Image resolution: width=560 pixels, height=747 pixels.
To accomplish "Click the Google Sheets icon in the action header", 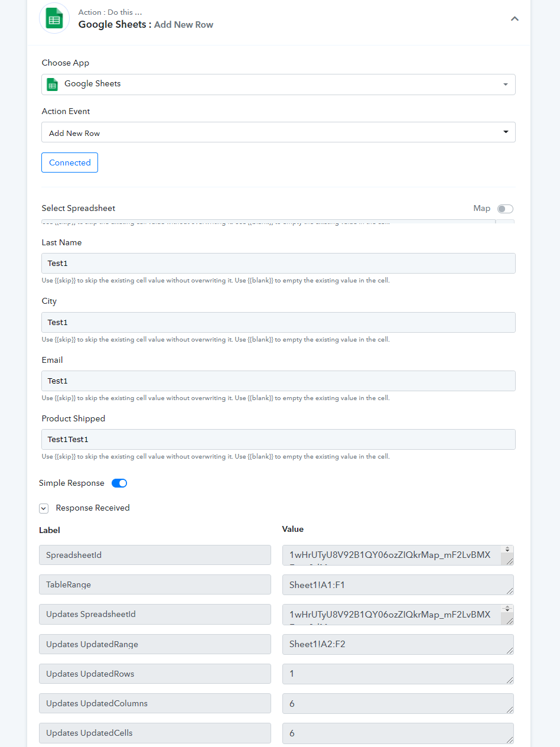I will pos(54,18).
